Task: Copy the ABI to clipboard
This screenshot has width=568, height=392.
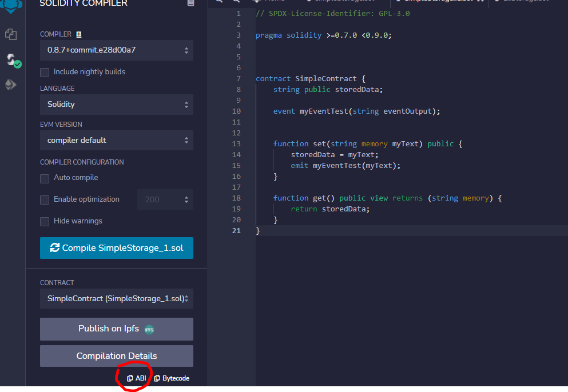Action: coord(136,378)
